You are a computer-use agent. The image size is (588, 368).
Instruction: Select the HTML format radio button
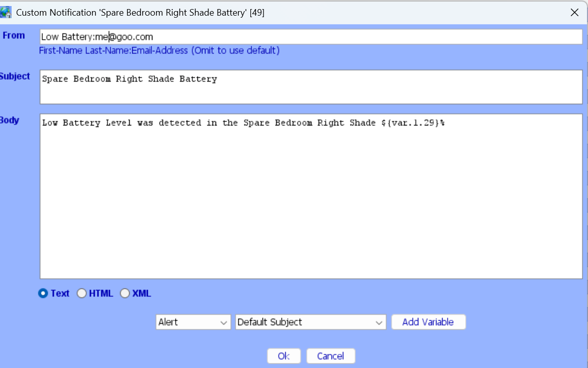click(x=81, y=293)
